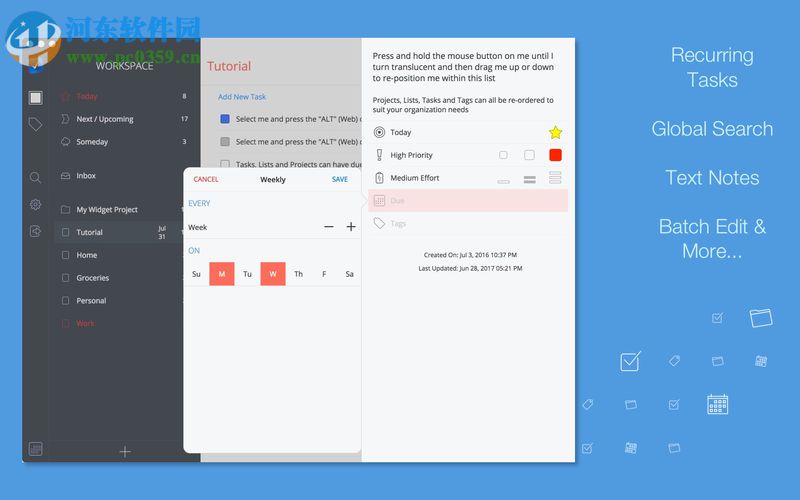Toggle Friday (F) recurrence day
This screenshot has width=800, height=500.
coord(324,274)
